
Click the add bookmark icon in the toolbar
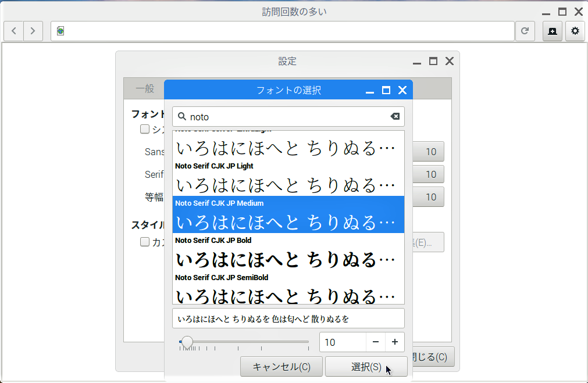(552, 31)
